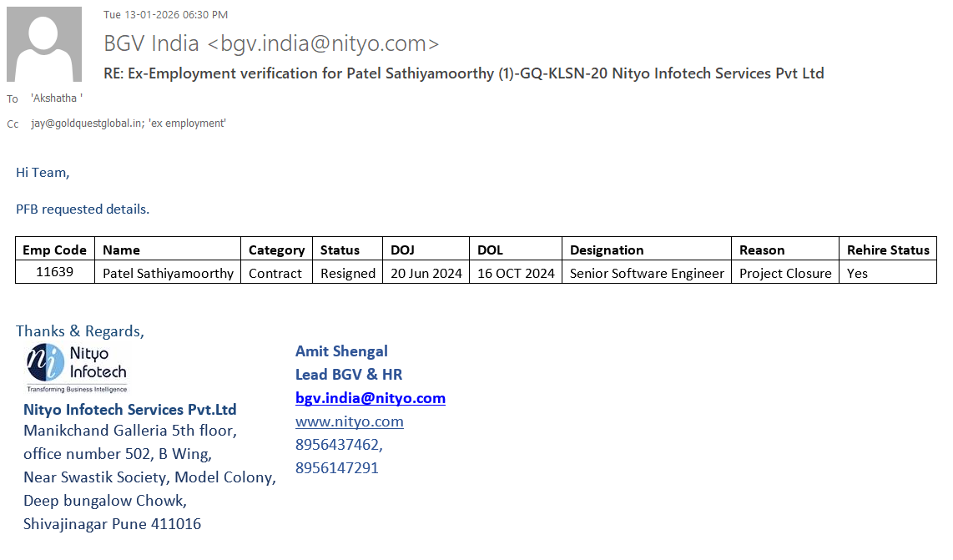Click the 16 OCT 2024 DOL cell

516,273
